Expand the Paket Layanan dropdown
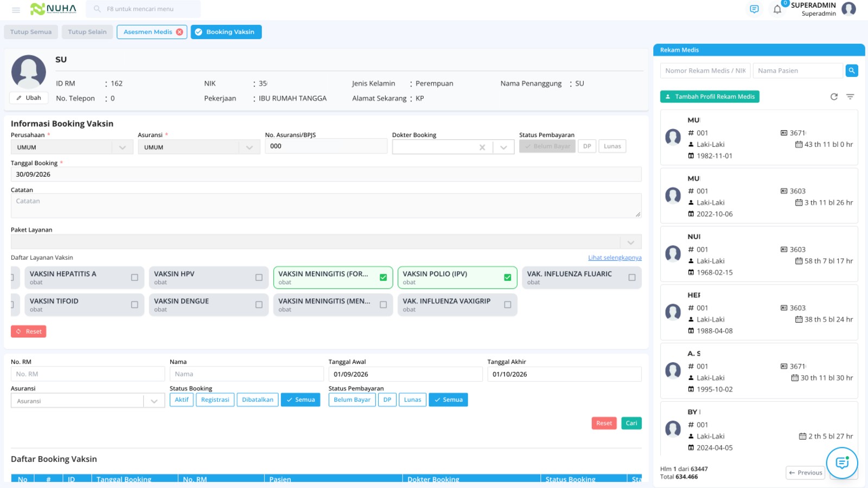The height and width of the screenshot is (488, 868). [x=630, y=242]
